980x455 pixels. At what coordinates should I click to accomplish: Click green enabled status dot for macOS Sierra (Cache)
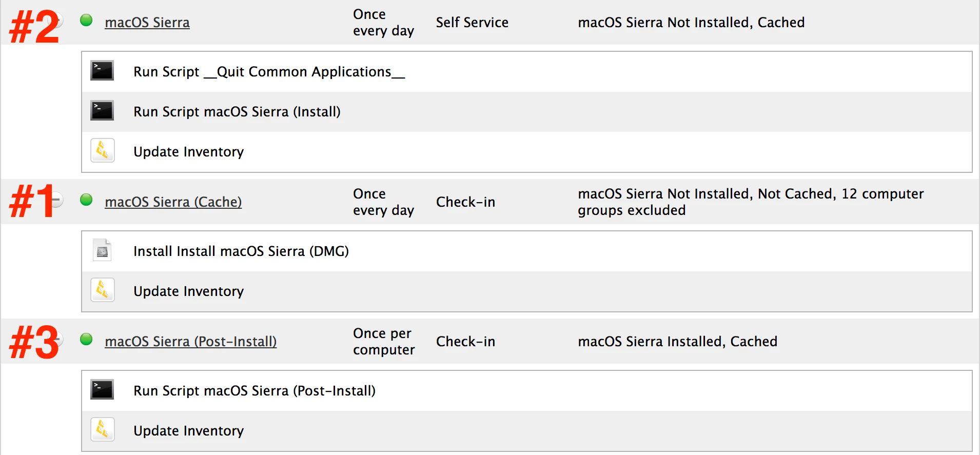(x=86, y=200)
